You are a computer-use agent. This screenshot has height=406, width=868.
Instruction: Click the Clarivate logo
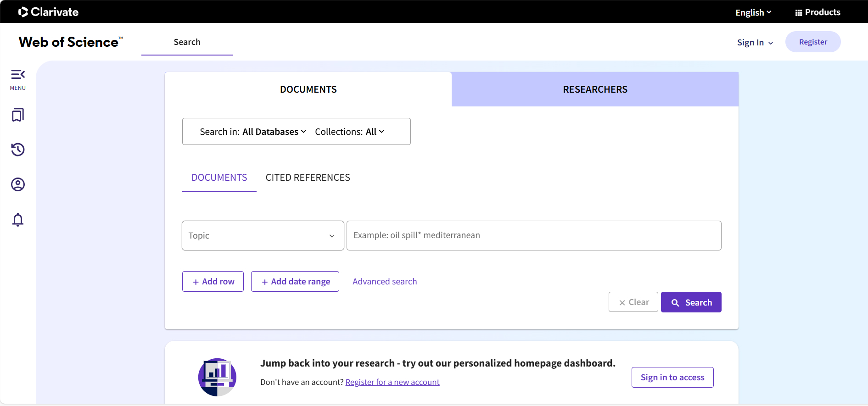point(48,12)
